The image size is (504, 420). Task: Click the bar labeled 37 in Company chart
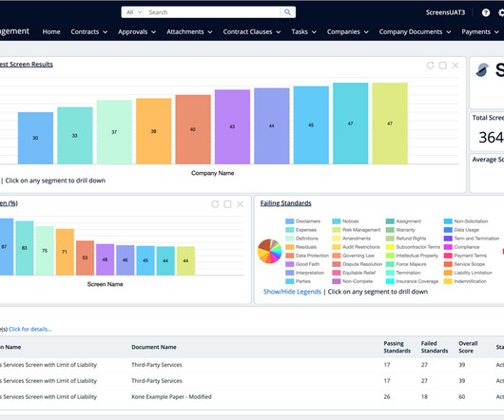[x=114, y=132]
